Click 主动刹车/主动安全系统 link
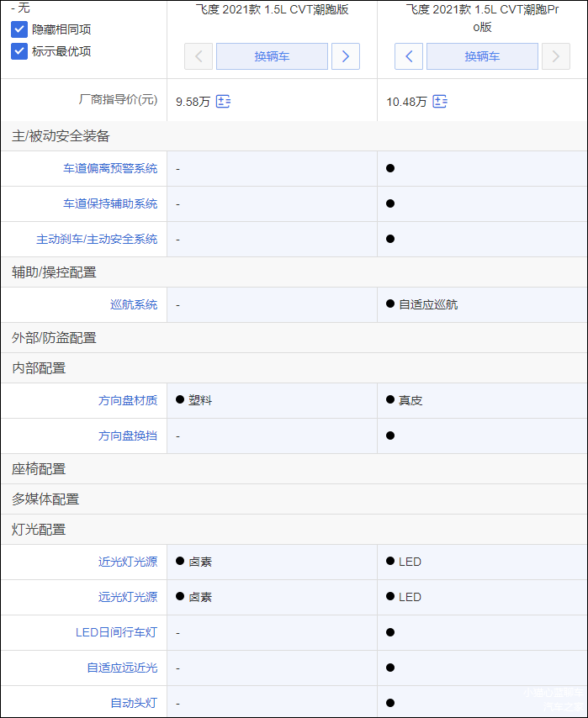Image resolution: width=588 pixels, height=718 pixels. tap(97, 239)
